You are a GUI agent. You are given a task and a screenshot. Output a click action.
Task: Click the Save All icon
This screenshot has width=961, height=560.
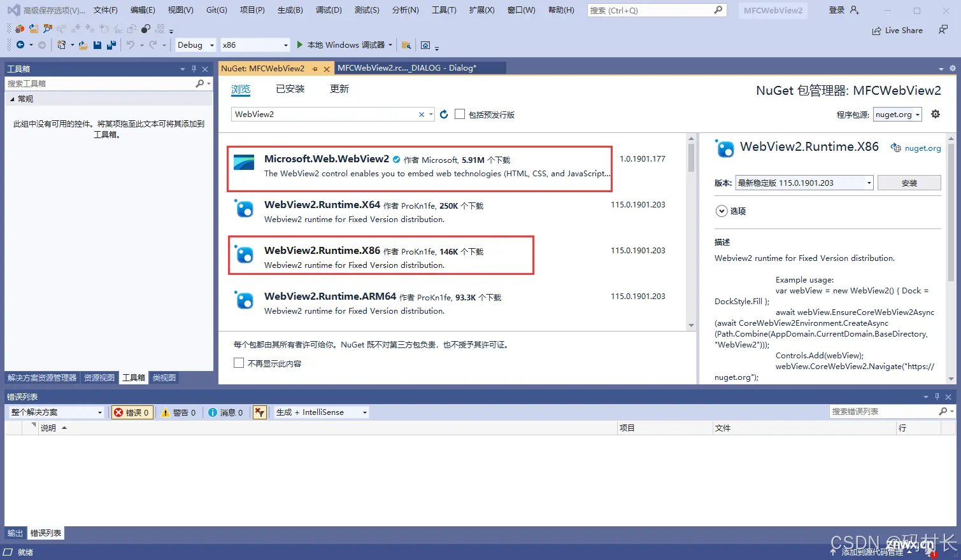coord(111,45)
